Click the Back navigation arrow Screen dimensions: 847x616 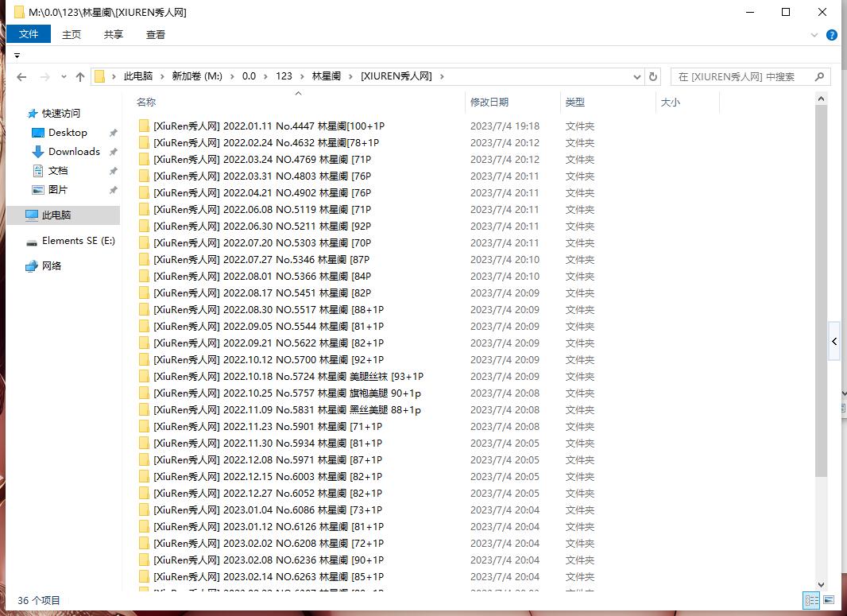click(21, 77)
